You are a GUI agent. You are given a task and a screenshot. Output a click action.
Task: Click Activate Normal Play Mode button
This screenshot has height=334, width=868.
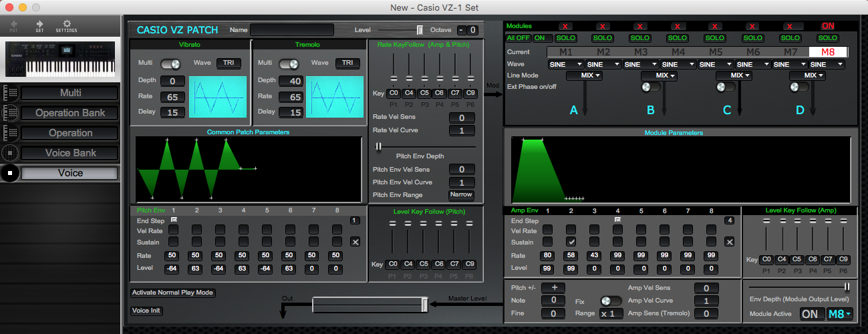coord(173,293)
